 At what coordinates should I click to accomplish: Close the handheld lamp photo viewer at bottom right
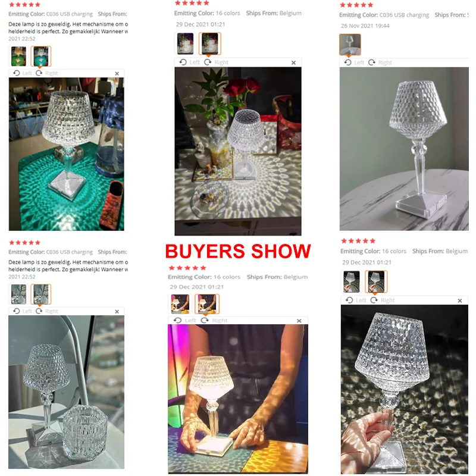pyautogui.click(x=460, y=300)
